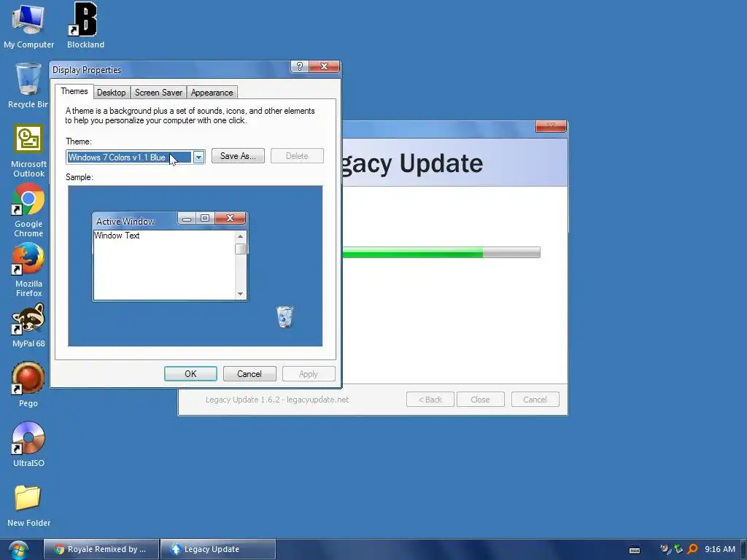747x560 pixels.
Task: Click Apply in Display Properties
Action: pos(309,374)
